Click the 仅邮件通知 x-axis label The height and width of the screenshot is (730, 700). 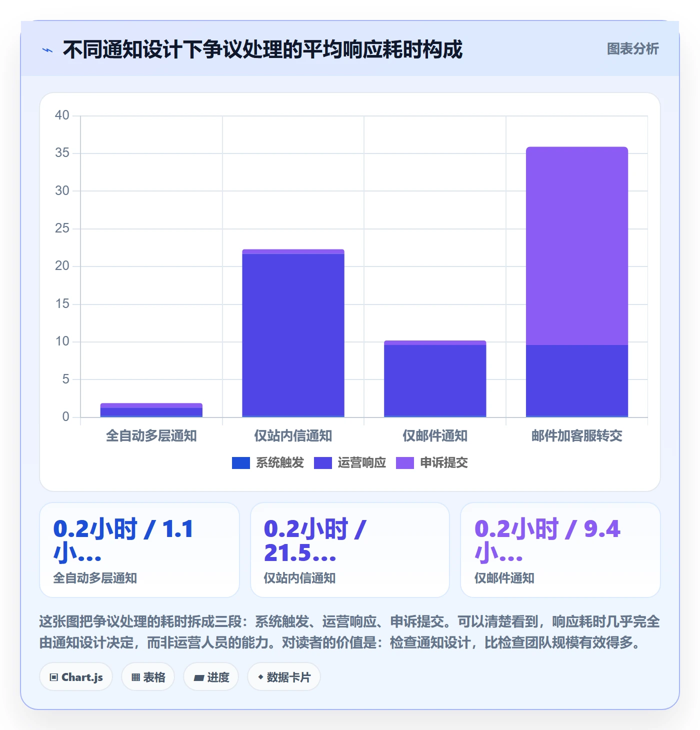(435, 436)
